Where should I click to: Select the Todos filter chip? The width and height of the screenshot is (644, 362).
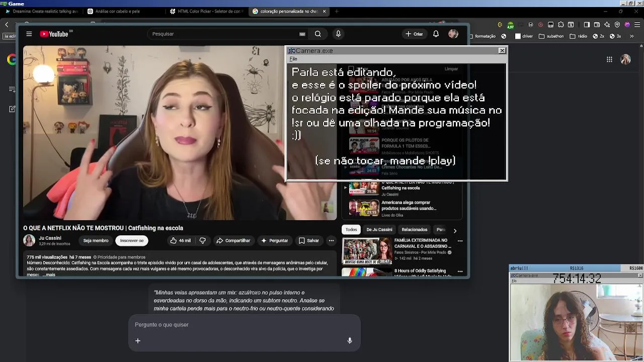[x=351, y=230]
